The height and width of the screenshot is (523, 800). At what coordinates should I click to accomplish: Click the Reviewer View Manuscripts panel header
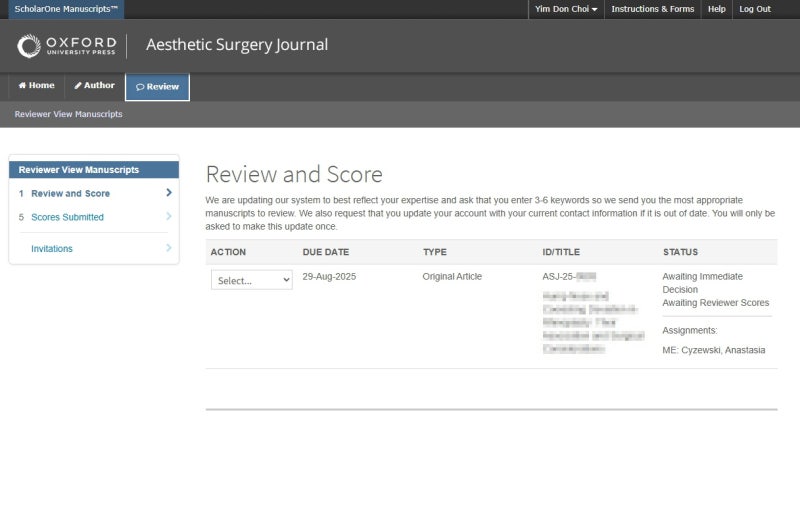coord(94,170)
